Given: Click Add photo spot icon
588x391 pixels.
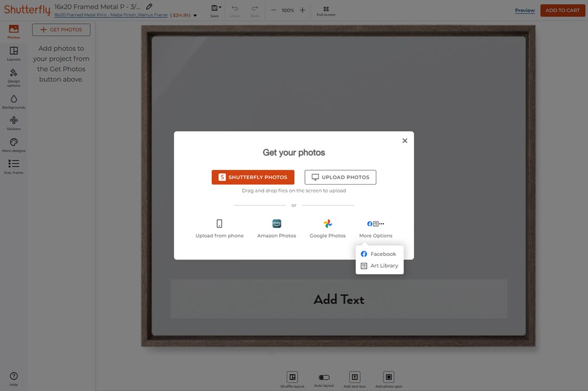Looking at the screenshot, I should (388, 380).
